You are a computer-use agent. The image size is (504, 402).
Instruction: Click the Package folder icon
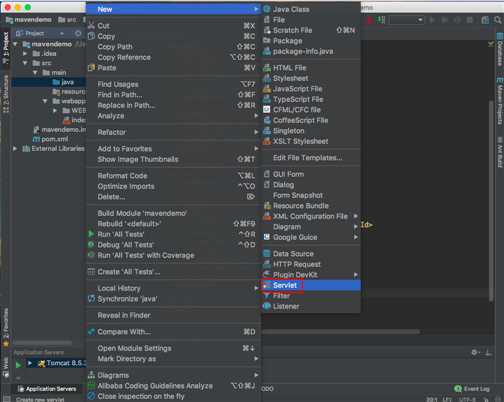coord(267,41)
